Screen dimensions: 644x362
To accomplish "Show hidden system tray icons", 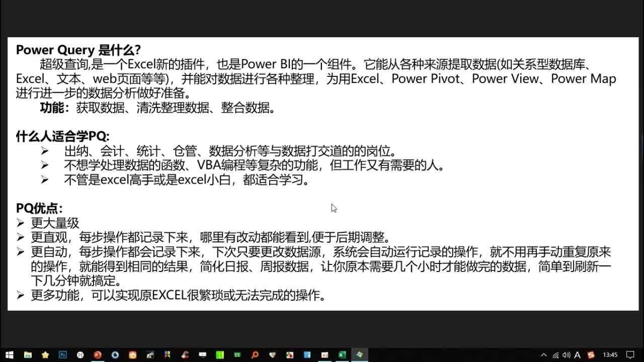I will click(x=544, y=354).
